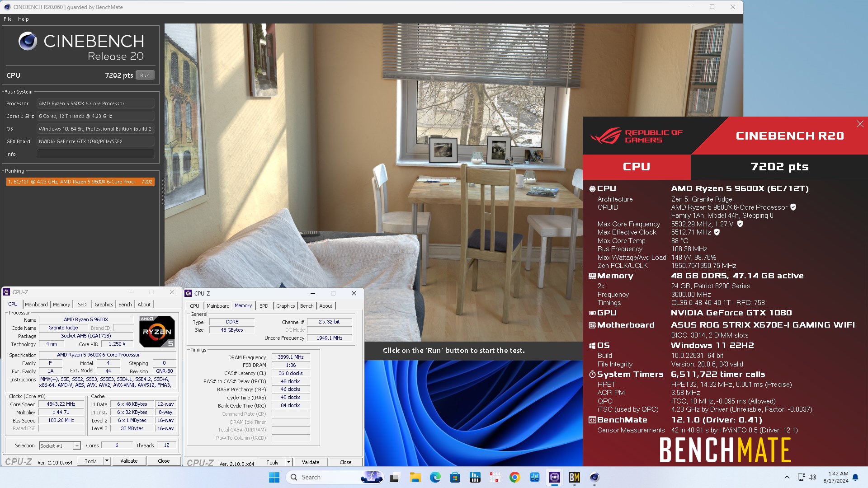Click the OS Windows icon in BenchMate panel
The image size is (868, 488).
click(x=592, y=345)
